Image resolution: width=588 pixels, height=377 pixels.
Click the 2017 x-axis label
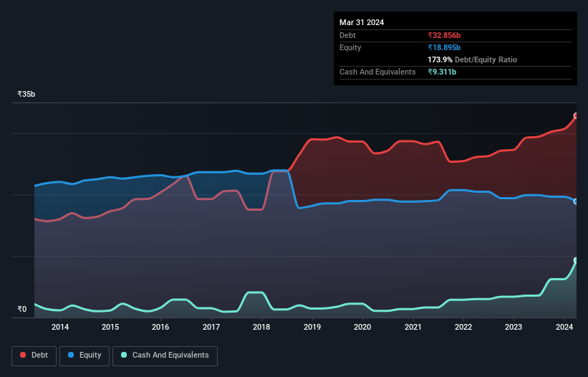[211, 327]
